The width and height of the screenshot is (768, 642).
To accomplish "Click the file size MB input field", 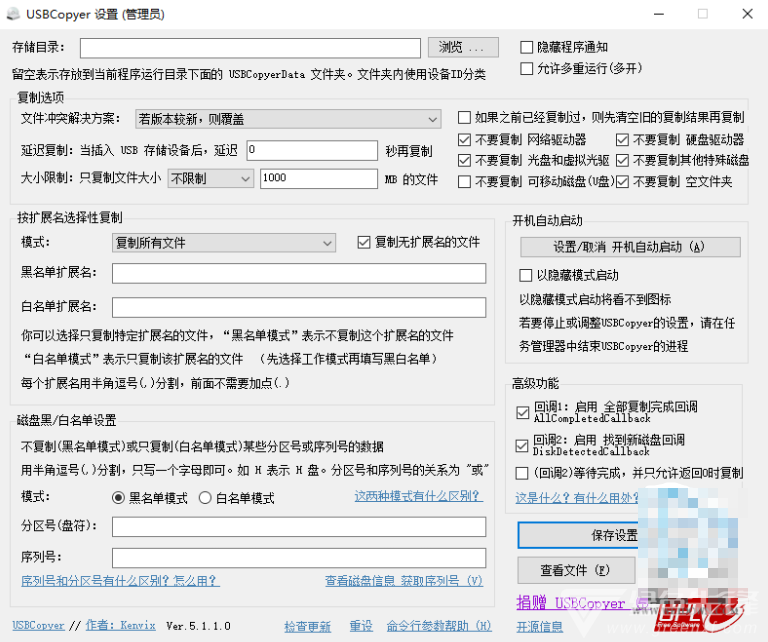I will pos(318,179).
